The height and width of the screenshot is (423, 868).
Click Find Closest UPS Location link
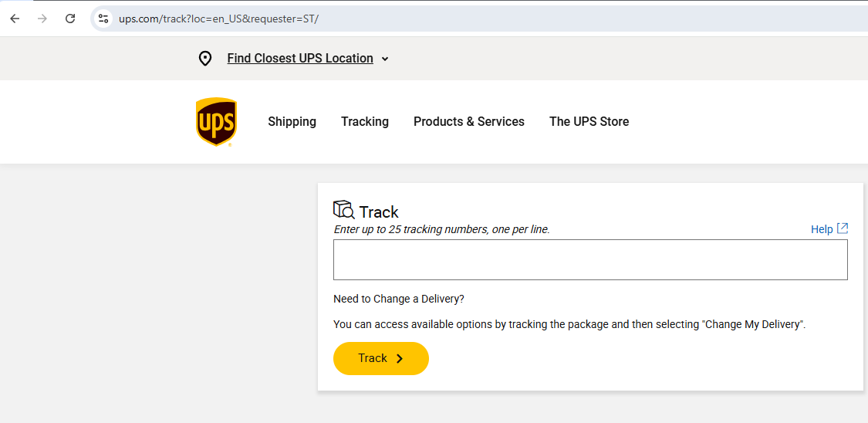click(x=300, y=59)
